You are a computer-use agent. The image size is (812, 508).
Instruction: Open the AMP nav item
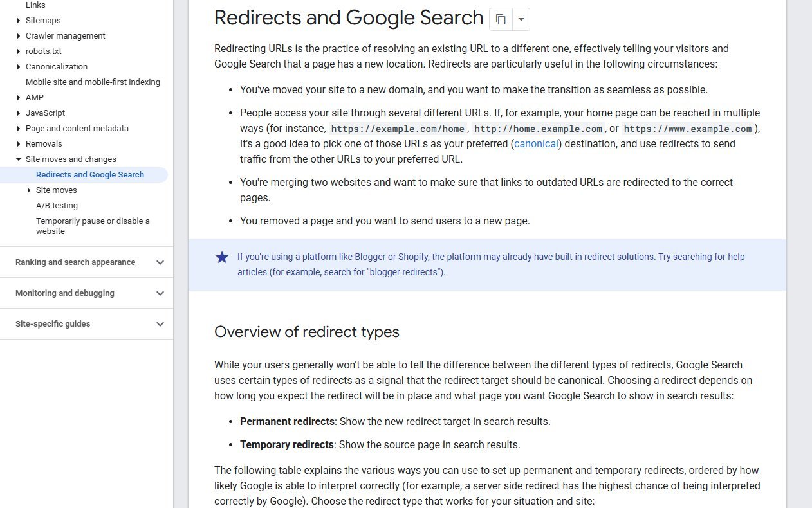tap(35, 98)
